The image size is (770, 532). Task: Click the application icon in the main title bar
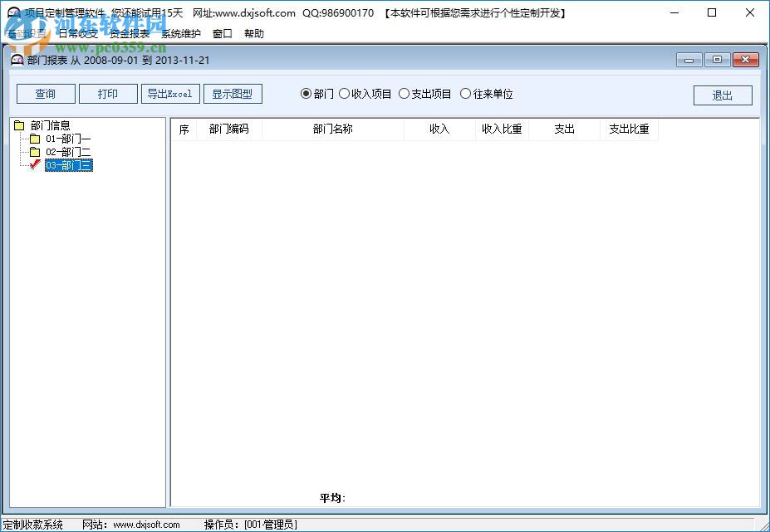pyautogui.click(x=12, y=12)
